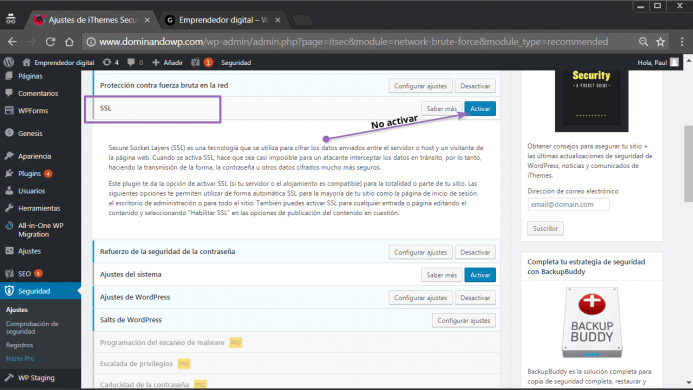Click the email@domain.com input field

[568, 204]
